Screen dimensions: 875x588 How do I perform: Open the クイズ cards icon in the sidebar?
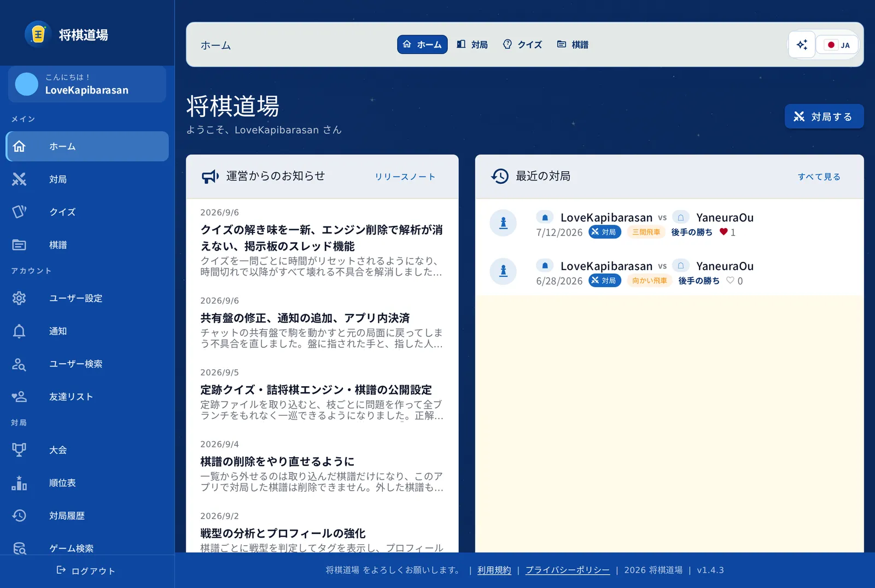tap(19, 212)
